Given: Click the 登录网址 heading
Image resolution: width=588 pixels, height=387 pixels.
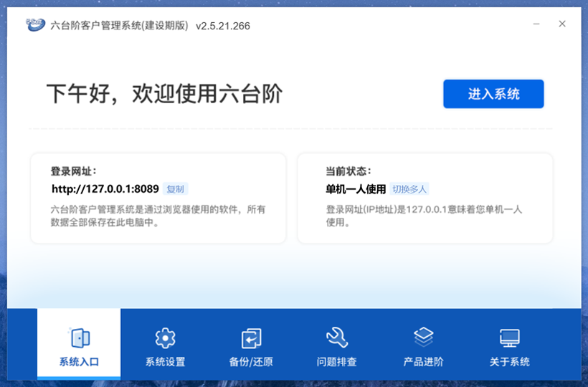Looking at the screenshot, I should [73, 171].
